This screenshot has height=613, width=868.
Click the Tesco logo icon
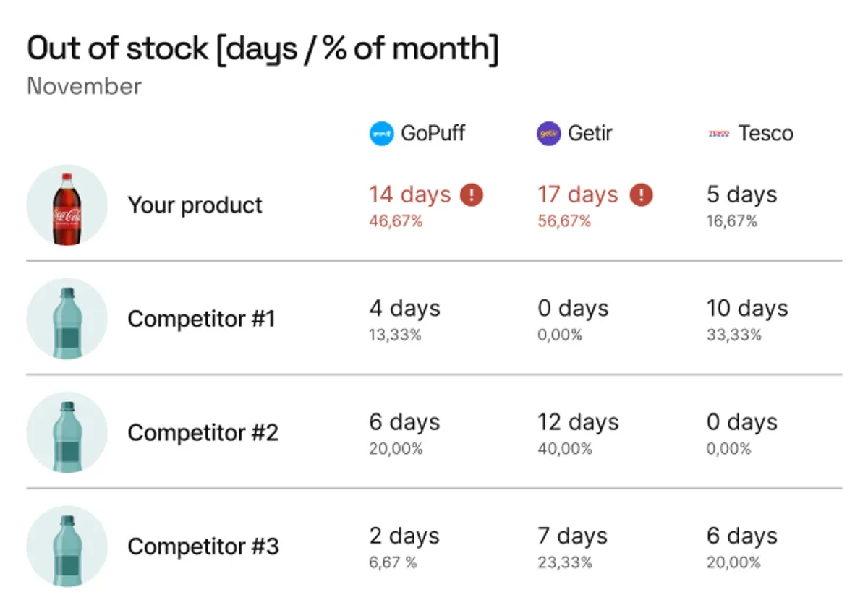719,134
